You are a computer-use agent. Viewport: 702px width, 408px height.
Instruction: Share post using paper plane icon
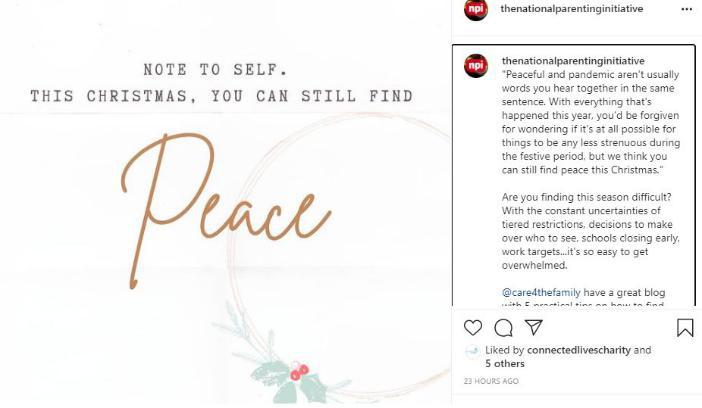[534, 327]
